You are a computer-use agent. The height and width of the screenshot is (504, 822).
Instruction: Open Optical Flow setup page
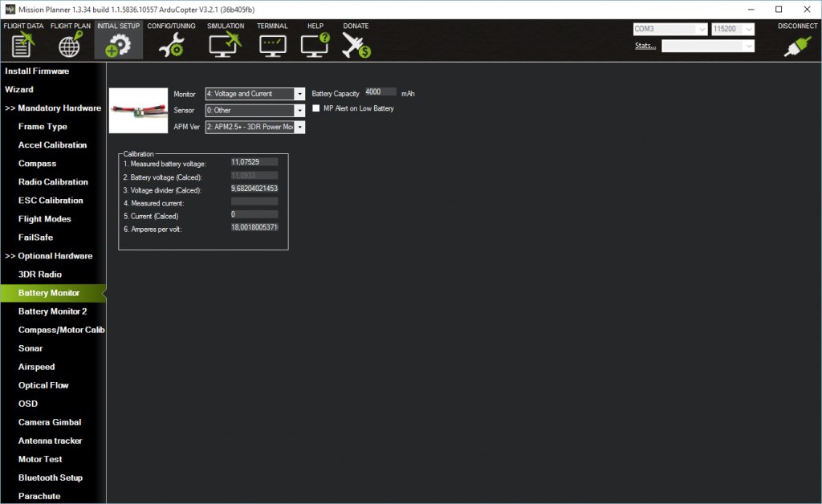(43, 385)
